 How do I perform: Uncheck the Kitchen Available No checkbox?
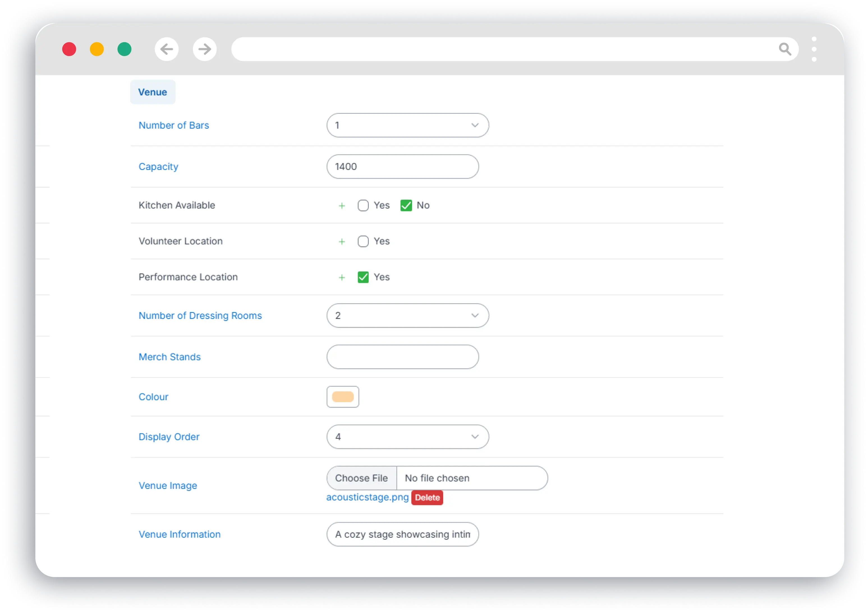tap(406, 205)
